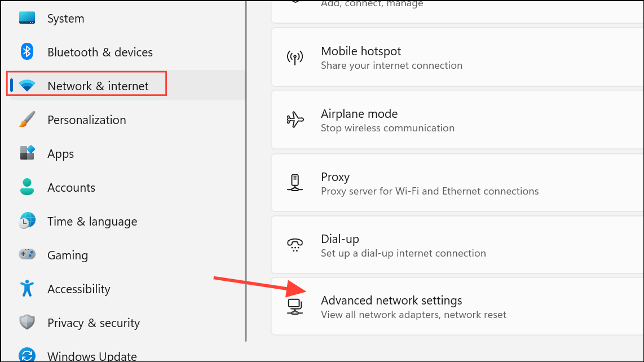Open Advanced network settings
The height and width of the screenshot is (362, 644).
(457, 307)
